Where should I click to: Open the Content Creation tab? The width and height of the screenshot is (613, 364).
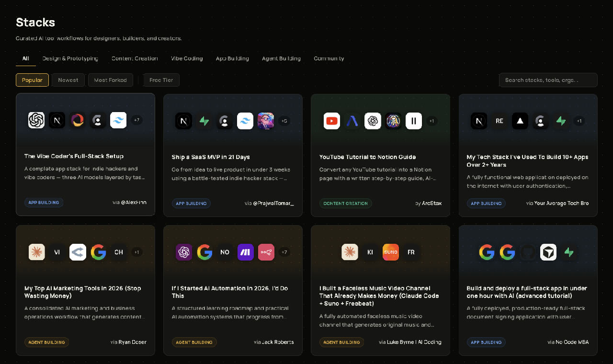135,58
